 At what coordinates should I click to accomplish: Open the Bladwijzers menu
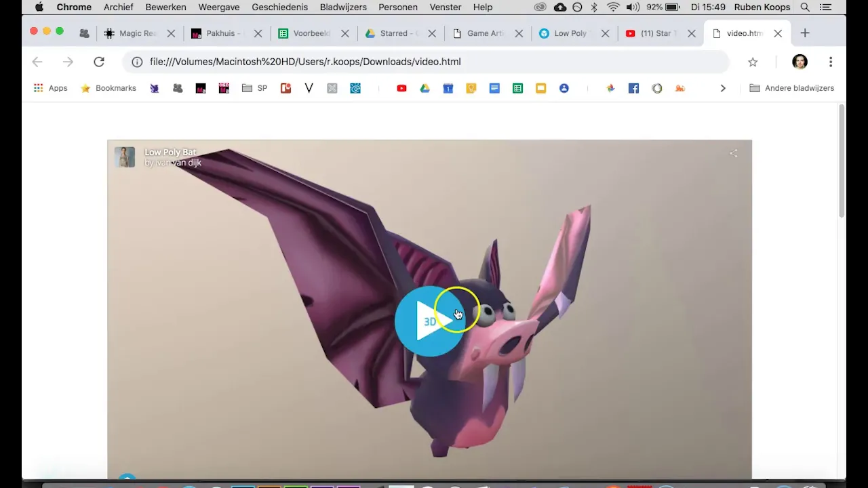point(343,7)
